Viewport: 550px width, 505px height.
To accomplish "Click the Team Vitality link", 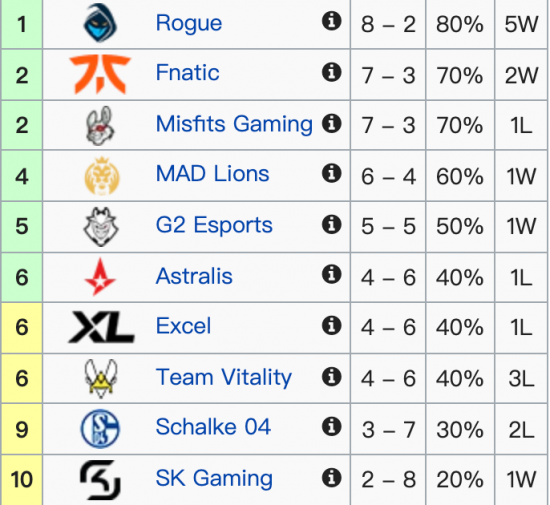I will pos(223,378).
